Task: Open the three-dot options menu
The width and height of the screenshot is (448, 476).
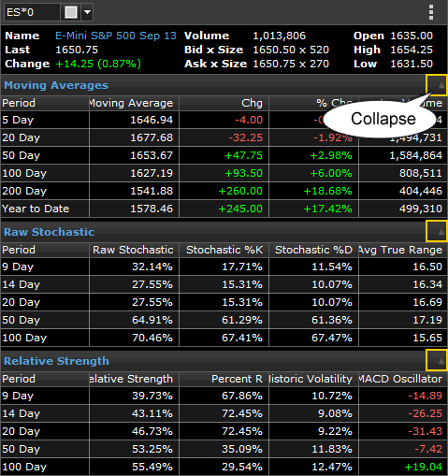Action: click(431, 12)
